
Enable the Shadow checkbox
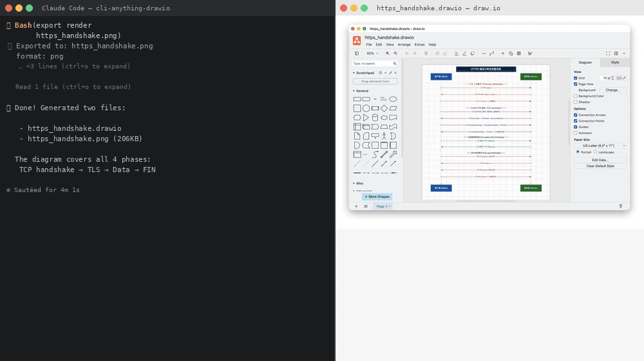(575, 102)
